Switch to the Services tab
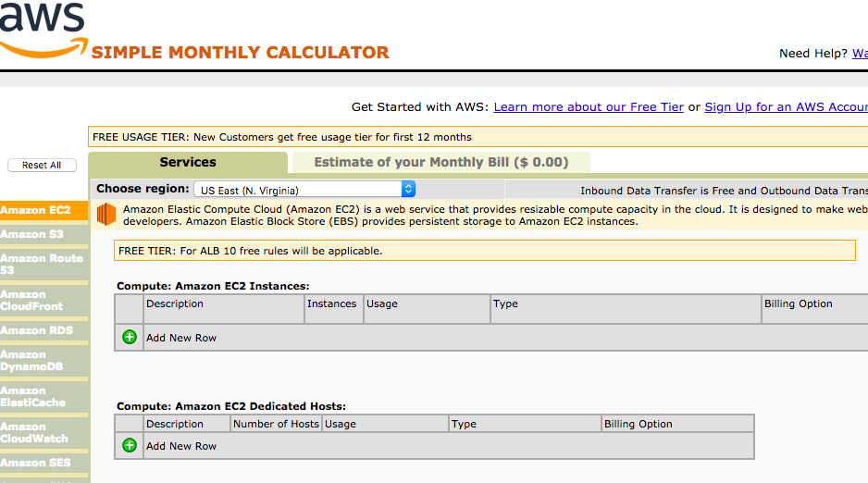Screen dimensions: 868x483 pyautogui.click(x=188, y=162)
